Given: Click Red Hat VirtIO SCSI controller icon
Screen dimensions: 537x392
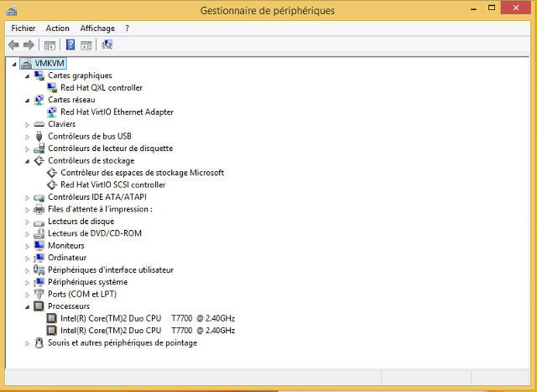Looking at the screenshot, I should [x=52, y=185].
